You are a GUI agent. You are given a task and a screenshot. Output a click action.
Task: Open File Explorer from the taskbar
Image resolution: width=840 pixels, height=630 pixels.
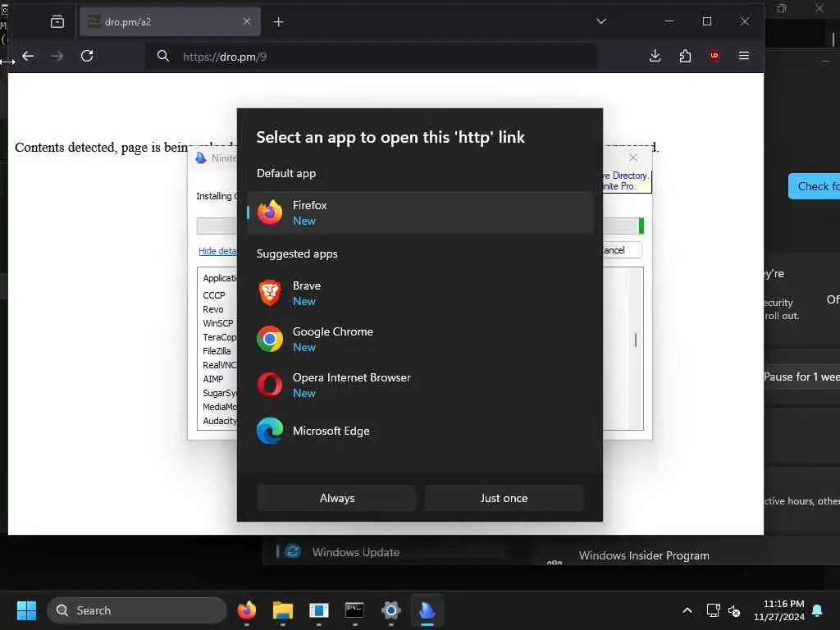(282, 610)
